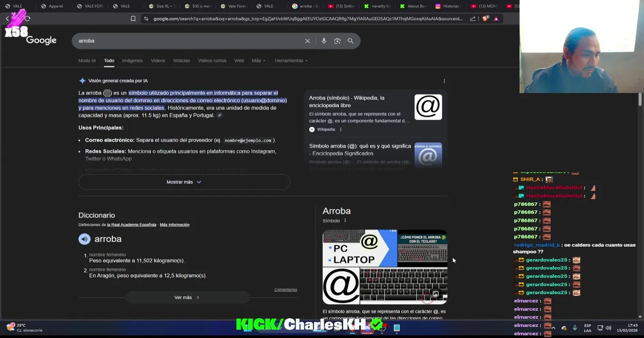Screen dimensions: 644x338
Task: Click Visión general creada por IA heading
Action: (118, 81)
